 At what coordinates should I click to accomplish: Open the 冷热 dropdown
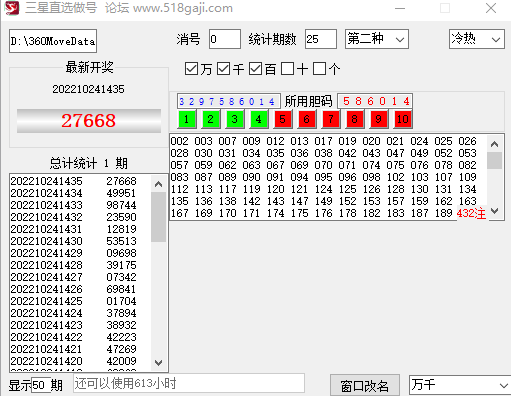point(477,39)
